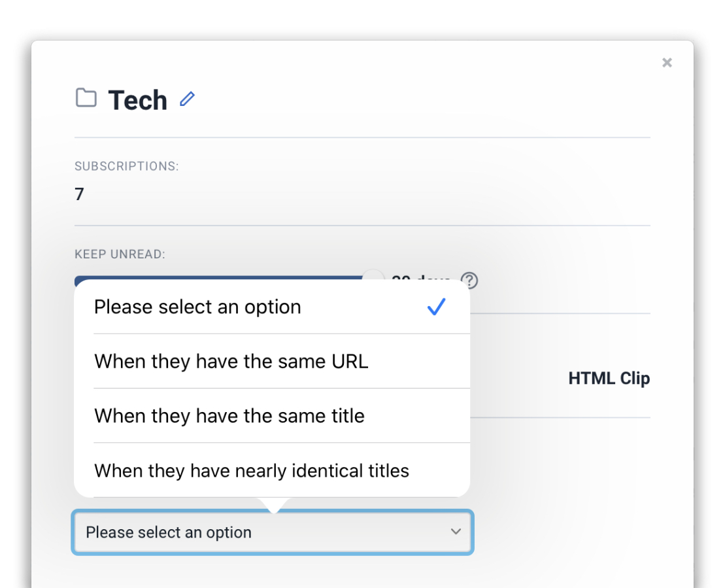Close the Tech folder dialog
The image size is (725, 588).
coord(667,63)
